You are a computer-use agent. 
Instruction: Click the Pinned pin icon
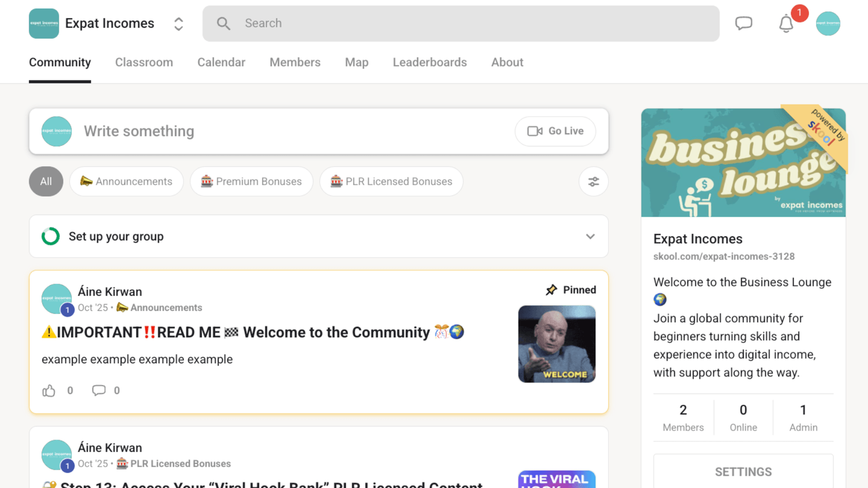click(551, 290)
